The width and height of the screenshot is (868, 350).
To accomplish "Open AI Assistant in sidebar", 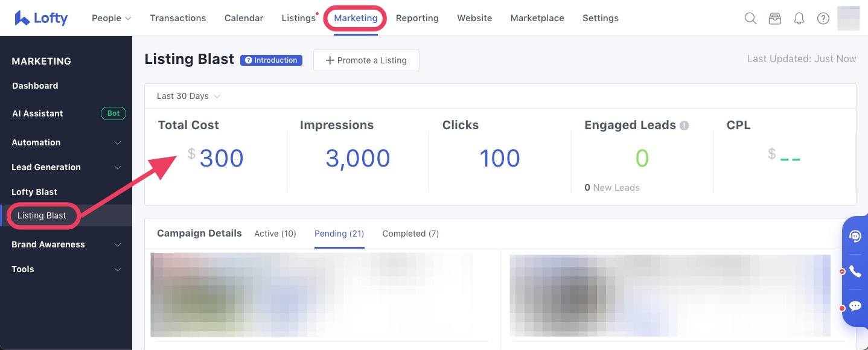I will 37,113.
